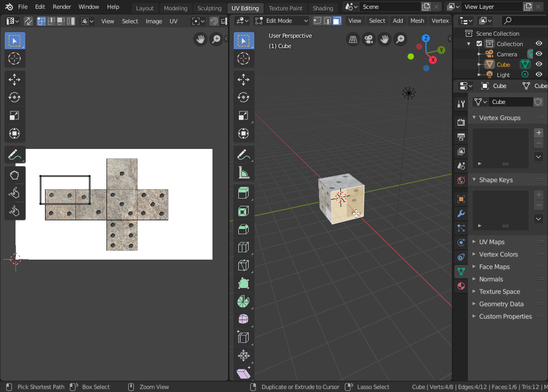
Task: Select the Cursor tool in UV editor
Action: (14, 58)
